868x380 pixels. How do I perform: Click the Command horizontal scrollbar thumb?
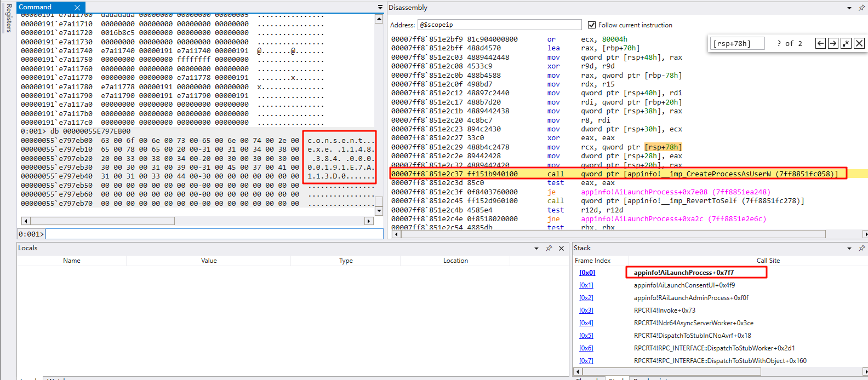(x=102, y=221)
